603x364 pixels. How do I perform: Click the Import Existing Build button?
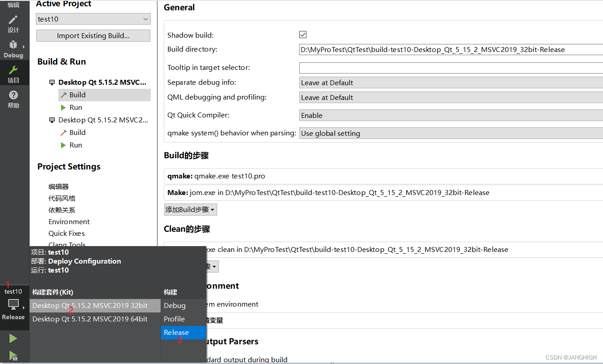pos(93,36)
